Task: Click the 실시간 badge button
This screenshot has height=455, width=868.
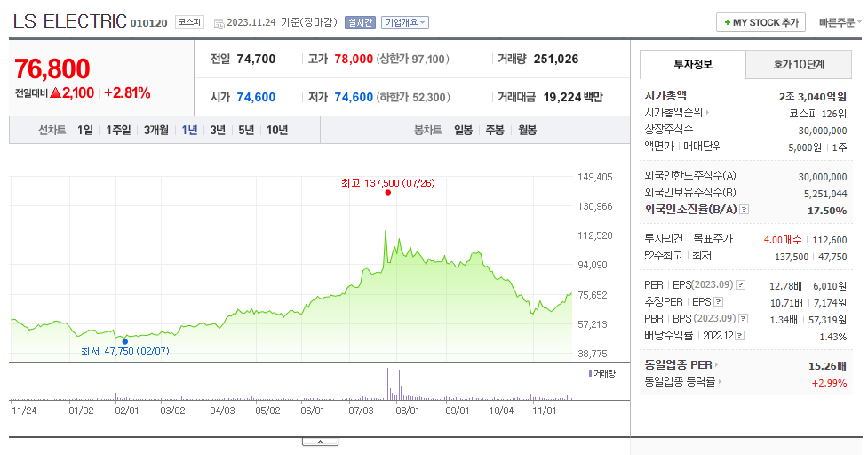Action: [x=360, y=23]
